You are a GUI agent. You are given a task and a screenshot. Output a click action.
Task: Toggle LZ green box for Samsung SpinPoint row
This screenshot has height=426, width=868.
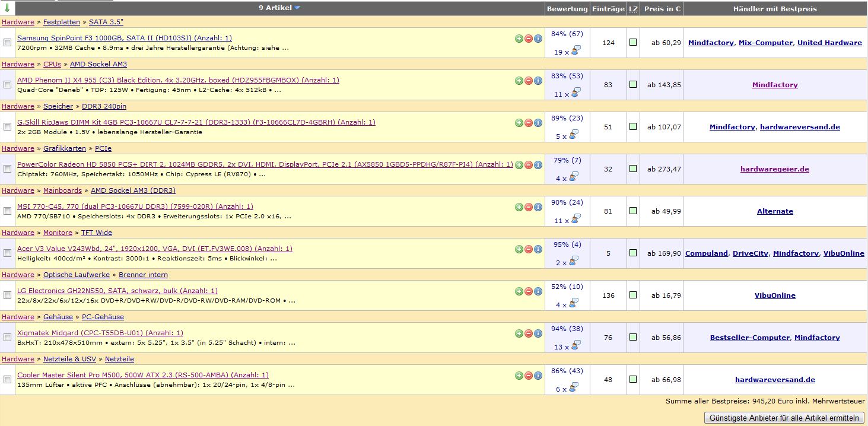[x=633, y=43]
